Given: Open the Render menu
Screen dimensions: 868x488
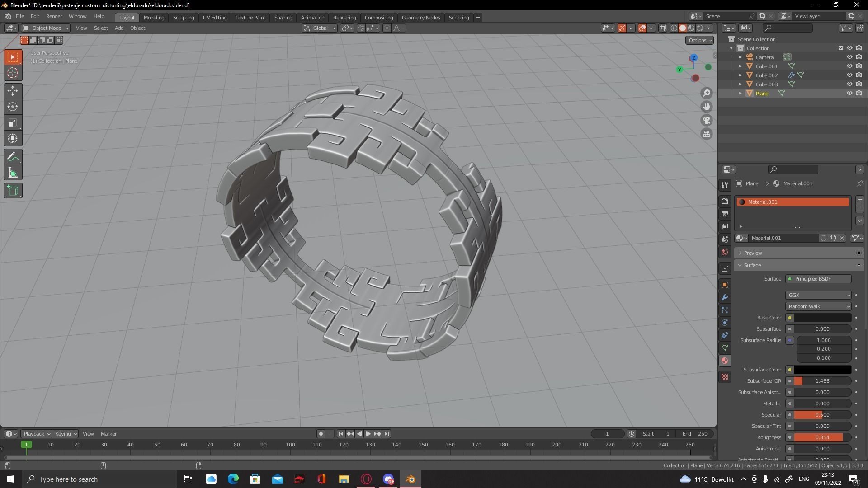Looking at the screenshot, I should point(54,16).
